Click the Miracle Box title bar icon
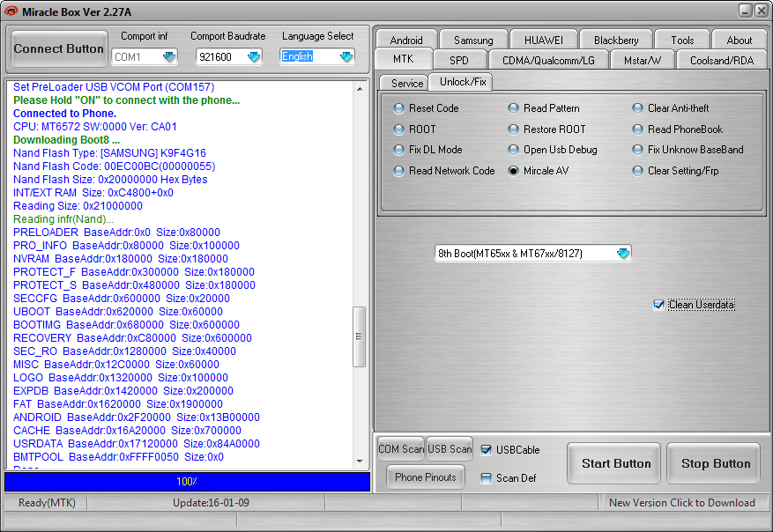This screenshot has width=773, height=532. click(11, 11)
